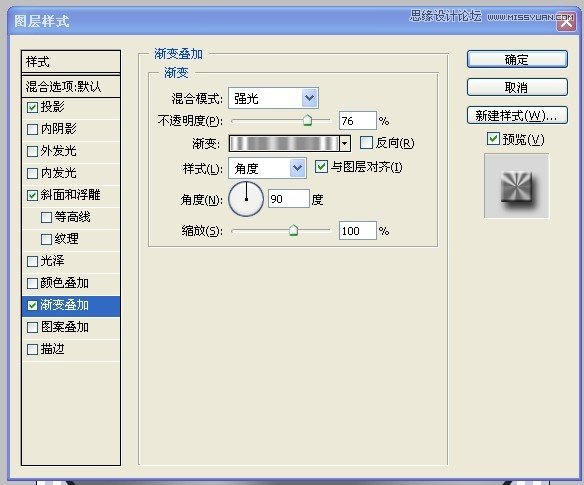Click the scale value field showing 100
The height and width of the screenshot is (485, 584).
358,231
